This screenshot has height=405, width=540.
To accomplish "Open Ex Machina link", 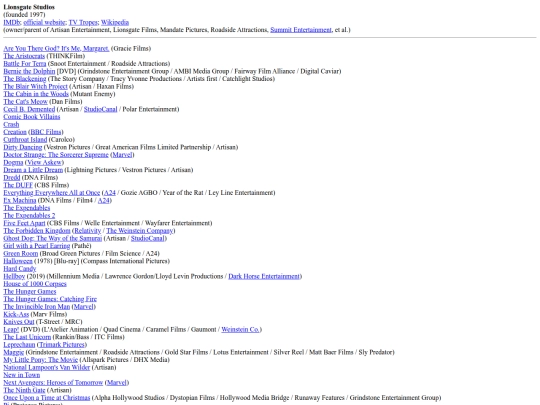I will pos(20,200).
